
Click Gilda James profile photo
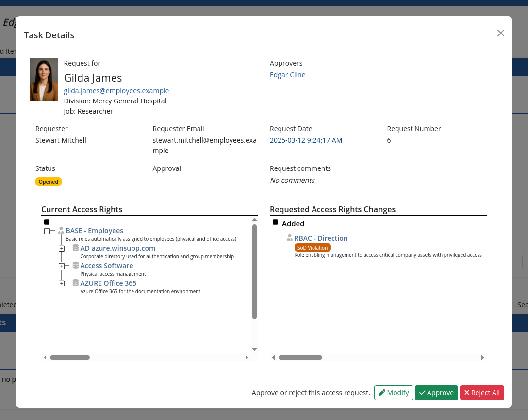[44, 79]
